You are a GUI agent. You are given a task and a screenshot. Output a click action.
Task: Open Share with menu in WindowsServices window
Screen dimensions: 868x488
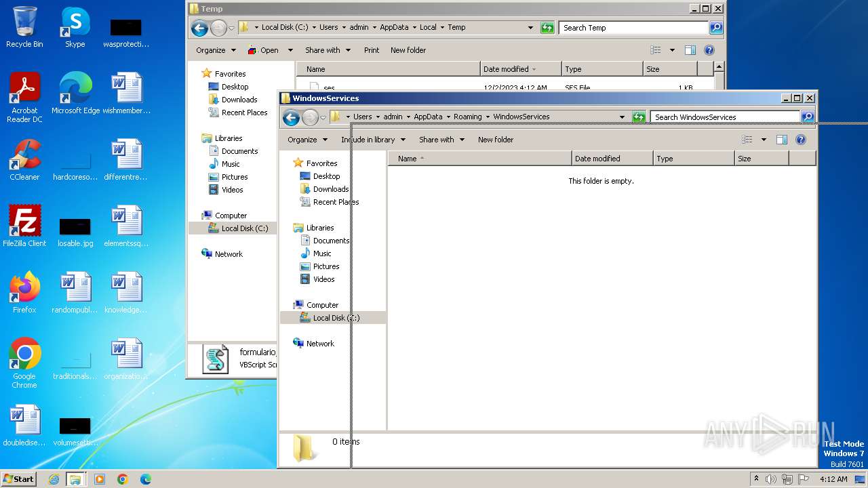pyautogui.click(x=441, y=140)
